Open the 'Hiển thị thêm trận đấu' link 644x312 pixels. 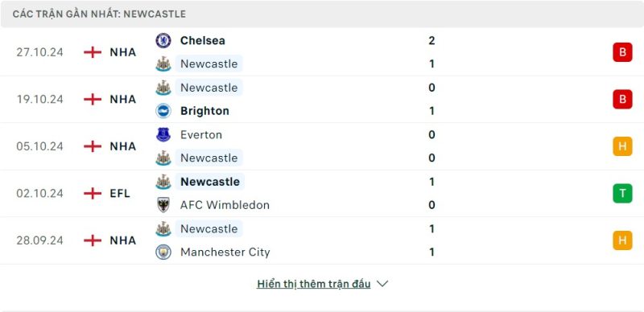tap(314, 284)
